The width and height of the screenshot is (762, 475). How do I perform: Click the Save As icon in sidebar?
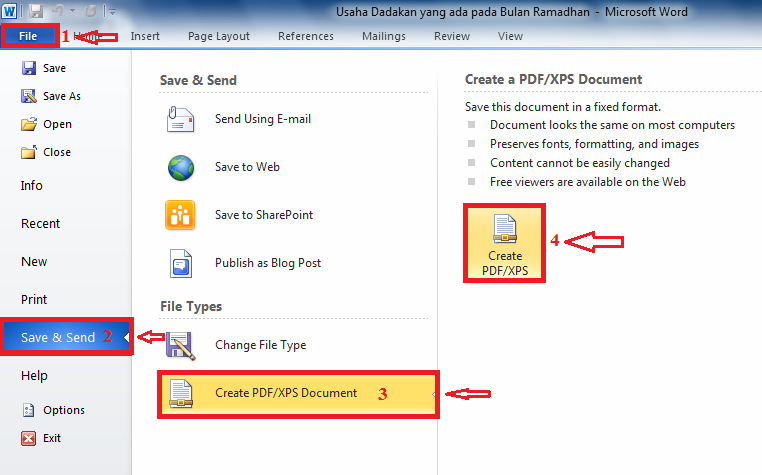[x=29, y=96]
